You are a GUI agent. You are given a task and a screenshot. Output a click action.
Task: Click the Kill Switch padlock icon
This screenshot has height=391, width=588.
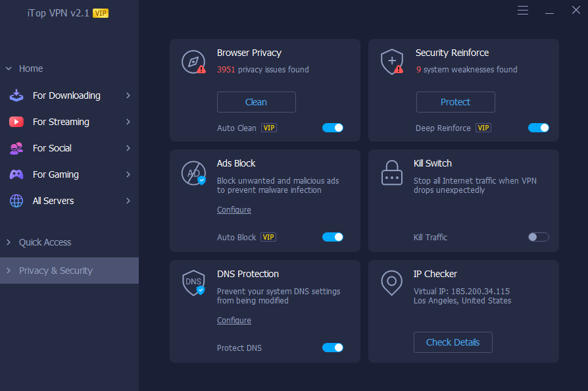pos(392,173)
